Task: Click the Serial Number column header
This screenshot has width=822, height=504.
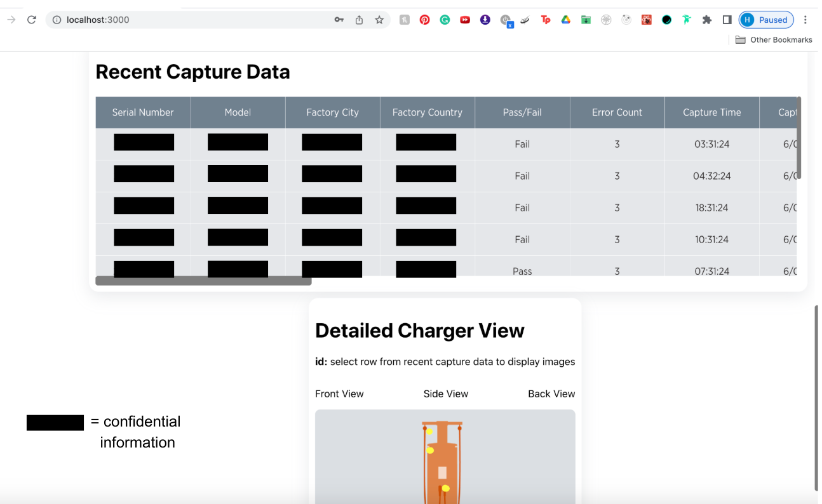Action: click(x=143, y=112)
